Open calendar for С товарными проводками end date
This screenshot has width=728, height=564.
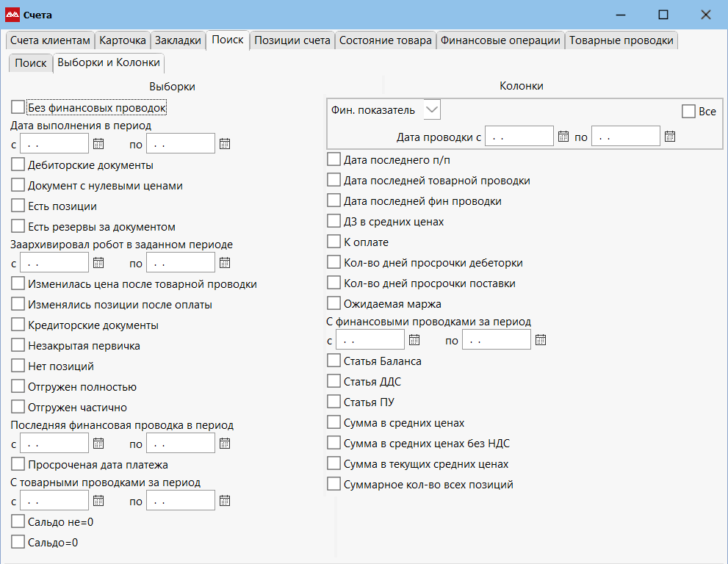225,500
